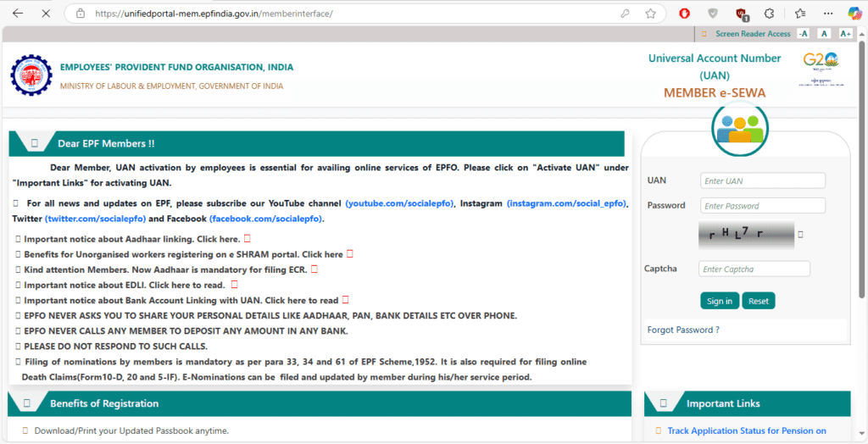Click the captcha image
The width and height of the screenshot is (868, 444).
click(746, 235)
